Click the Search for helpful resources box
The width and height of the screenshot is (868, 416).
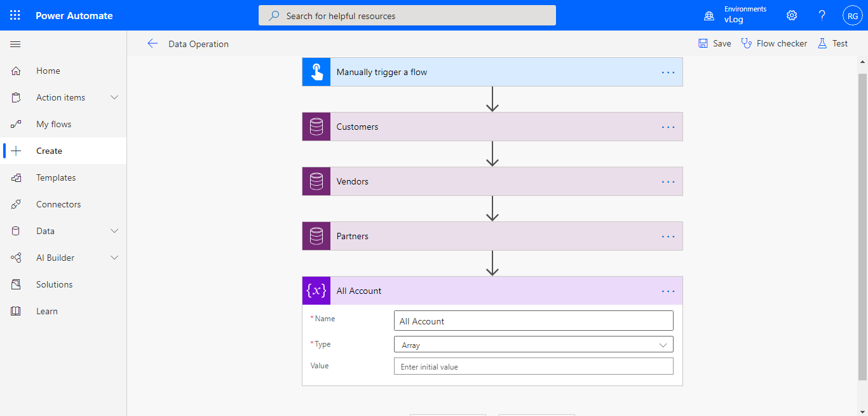[407, 16]
